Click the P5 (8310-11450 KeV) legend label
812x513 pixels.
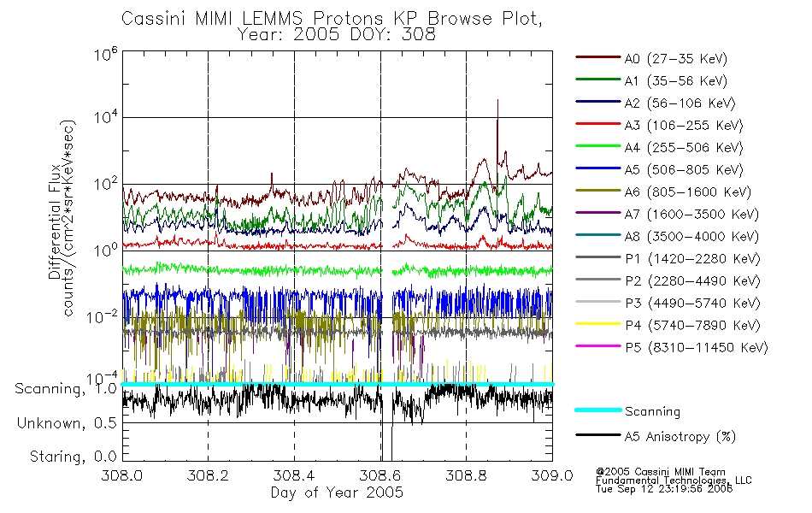pyautogui.click(x=697, y=348)
